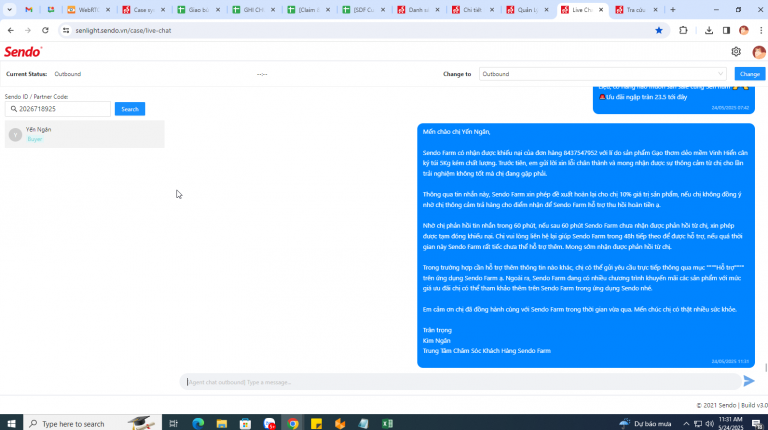The height and width of the screenshot is (430, 768).
Task: Click the Search button
Action: 130,109
